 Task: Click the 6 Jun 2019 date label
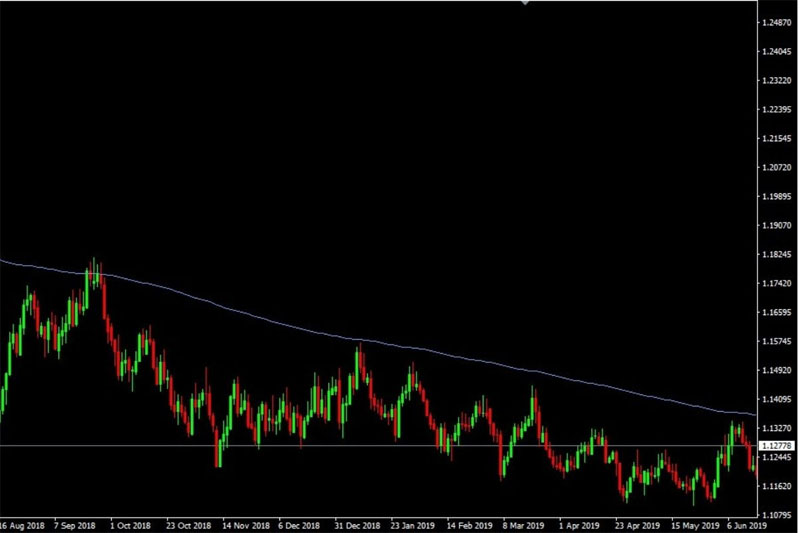[747, 526]
